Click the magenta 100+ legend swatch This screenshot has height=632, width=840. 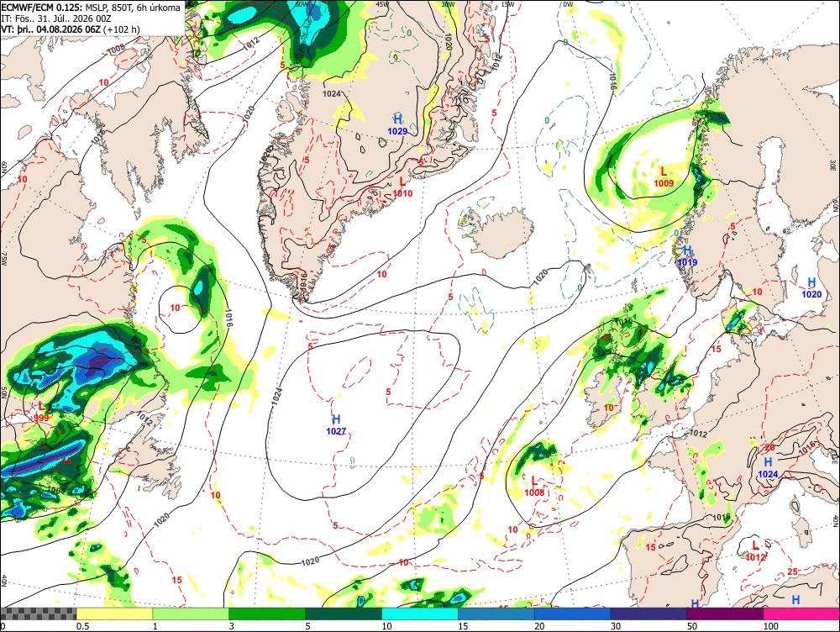click(x=801, y=614)
